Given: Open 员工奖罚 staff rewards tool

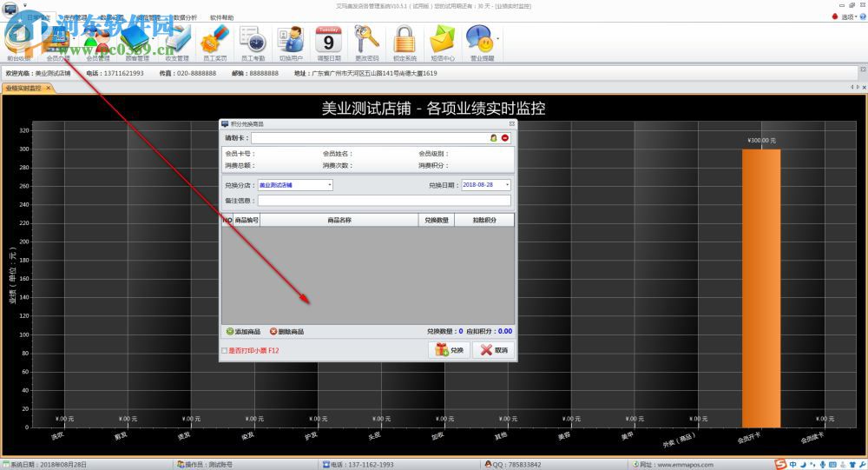Looking at the screenshot, I should tap(214, 43).
